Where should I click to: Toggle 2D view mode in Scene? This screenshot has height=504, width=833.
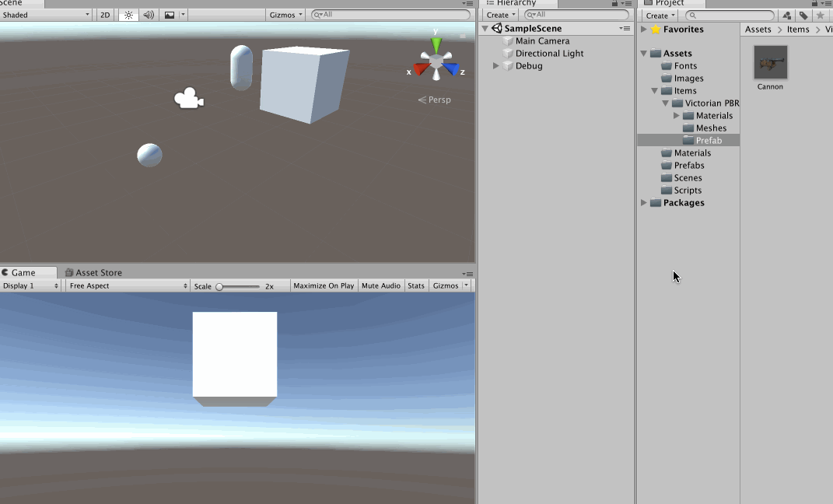click(x=105, y=15)
